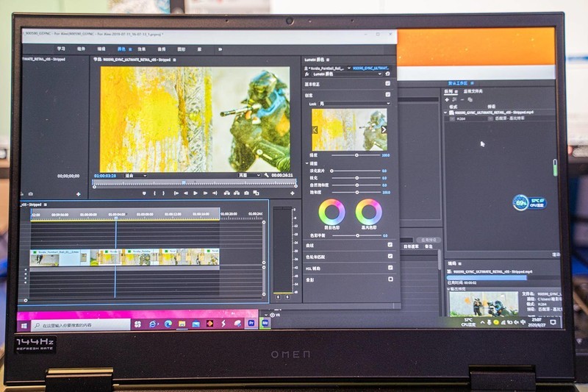This screenshot has width=588, height=392.
Task: Enable the Vignette section checkbox
Action: [x=390, y=279]
